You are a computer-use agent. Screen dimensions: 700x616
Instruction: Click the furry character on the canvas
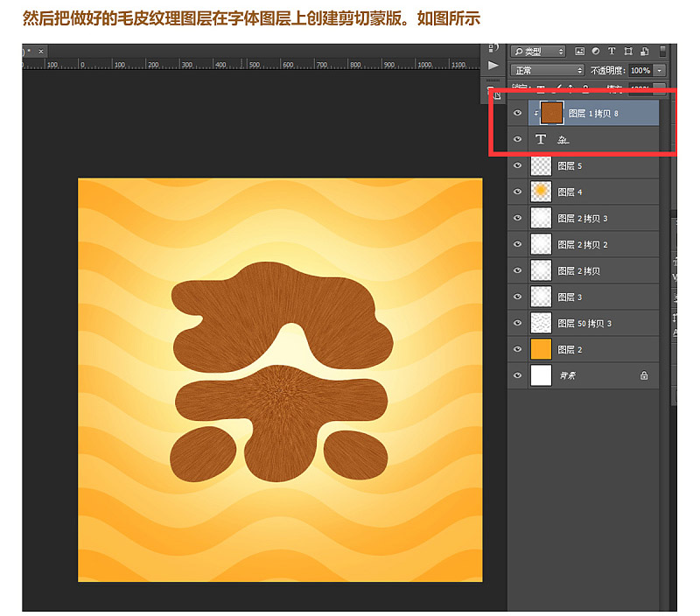coord(281,371)
